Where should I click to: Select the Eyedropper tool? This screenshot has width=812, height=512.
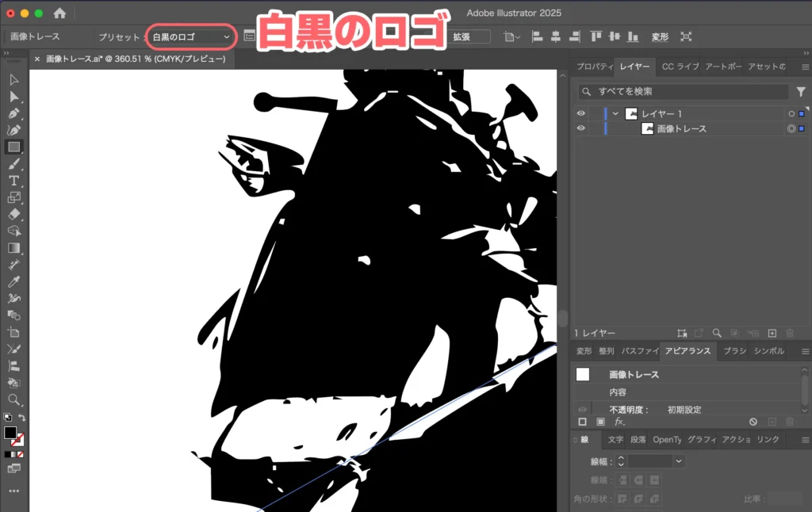pyautogui.click(x=13, y=282)
